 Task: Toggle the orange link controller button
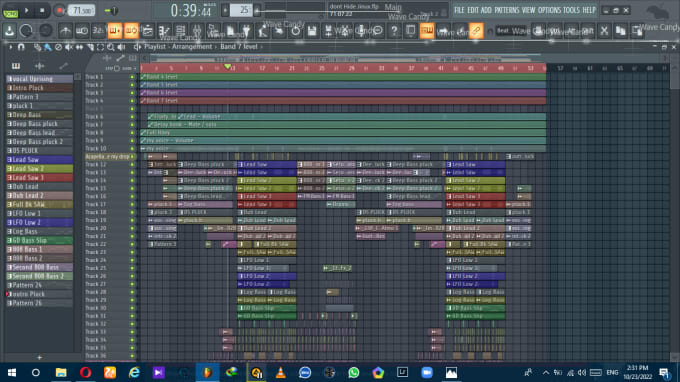[x=476, y=31]
